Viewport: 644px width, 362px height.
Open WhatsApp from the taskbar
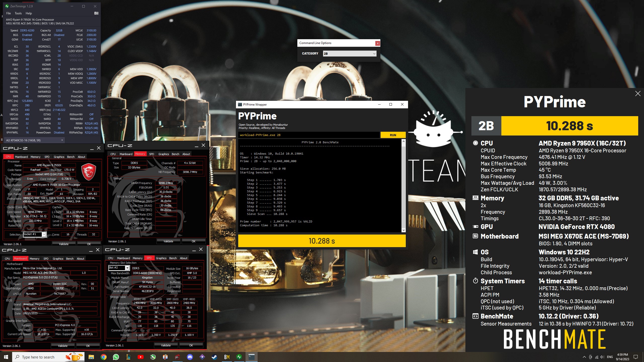pos(116,357)
